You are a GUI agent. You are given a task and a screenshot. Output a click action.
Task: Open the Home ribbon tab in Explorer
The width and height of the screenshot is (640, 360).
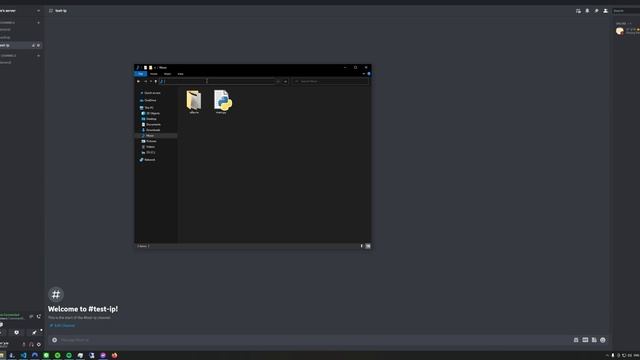click(154, 74)
